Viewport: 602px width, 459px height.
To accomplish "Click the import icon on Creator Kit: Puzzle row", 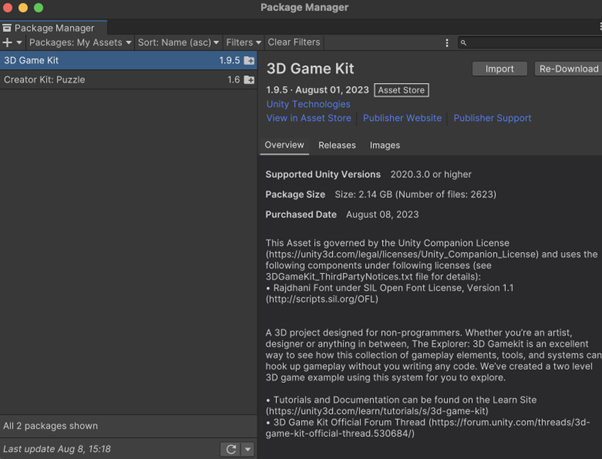I will click(249, 80).
